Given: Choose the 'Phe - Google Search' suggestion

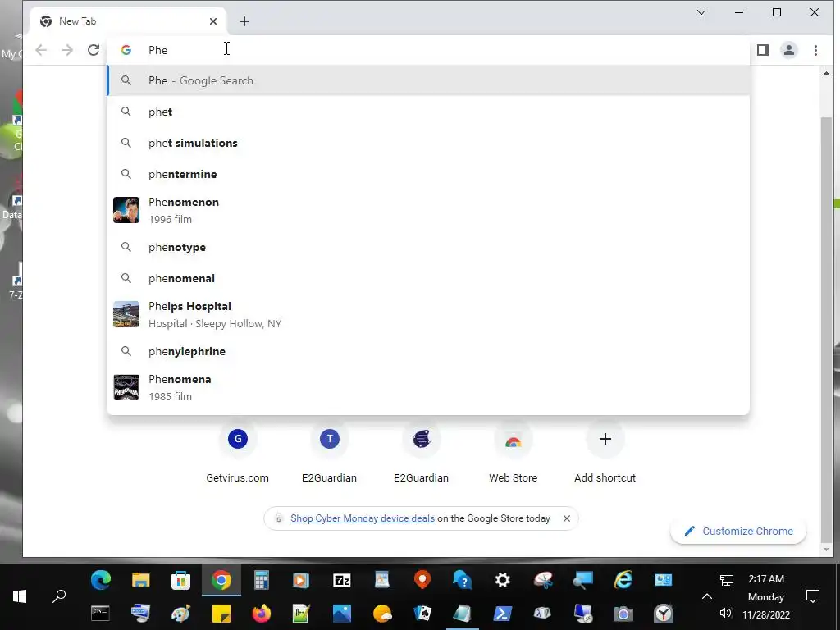Looking at the screenshot, I should (x=428, y=80).
